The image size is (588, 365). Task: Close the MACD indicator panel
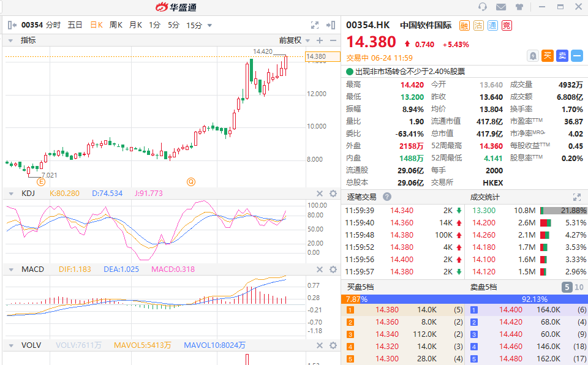pos(318,269)
